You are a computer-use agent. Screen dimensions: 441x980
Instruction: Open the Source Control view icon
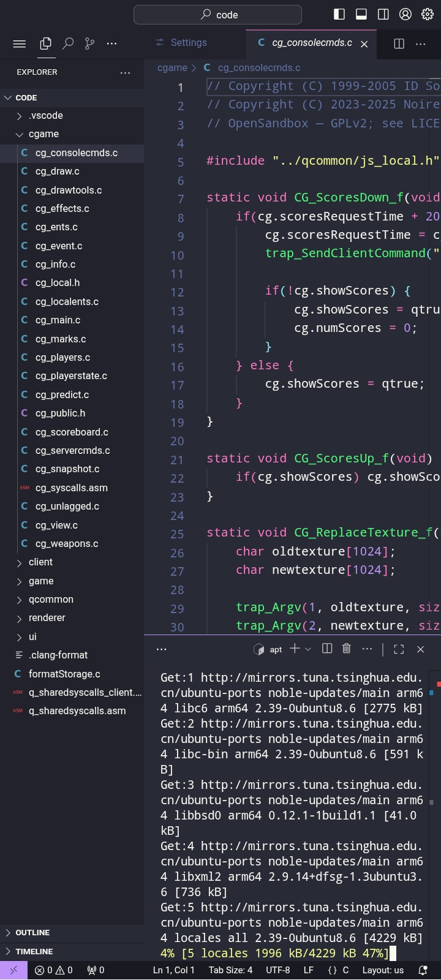point(90,43)
